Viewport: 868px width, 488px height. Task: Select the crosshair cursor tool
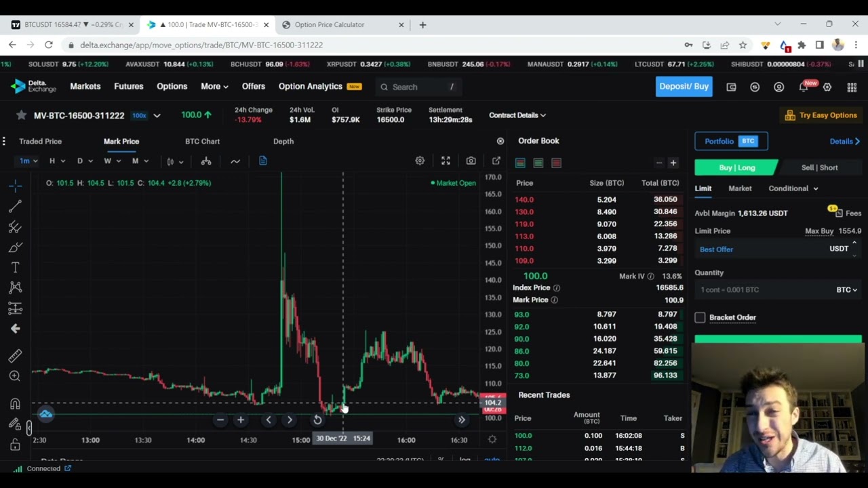tap(15, 185)
